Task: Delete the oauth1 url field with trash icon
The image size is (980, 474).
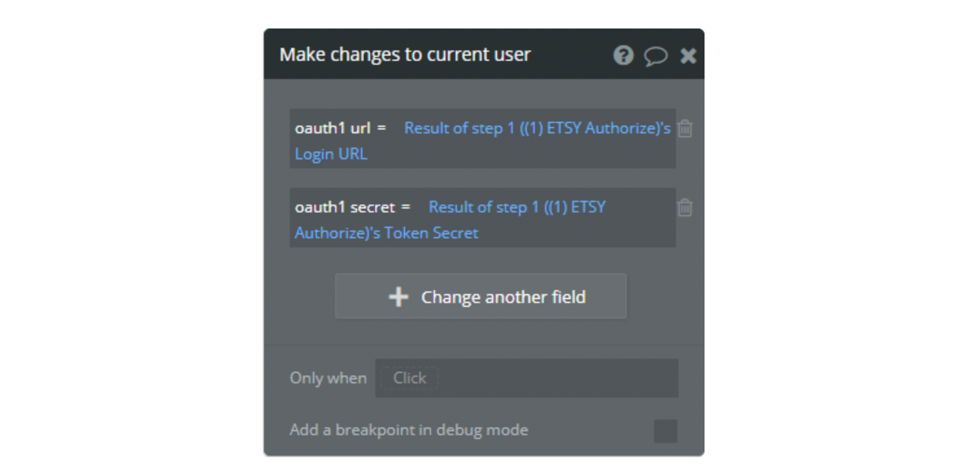Action: [x=685, y=128]
